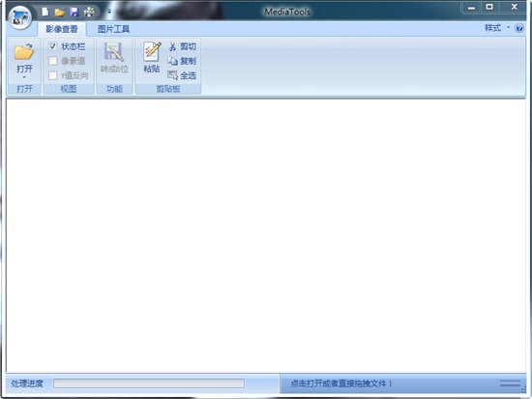Minimize the MediaTools window
532x399 pixels.
(x=472, y=8)
